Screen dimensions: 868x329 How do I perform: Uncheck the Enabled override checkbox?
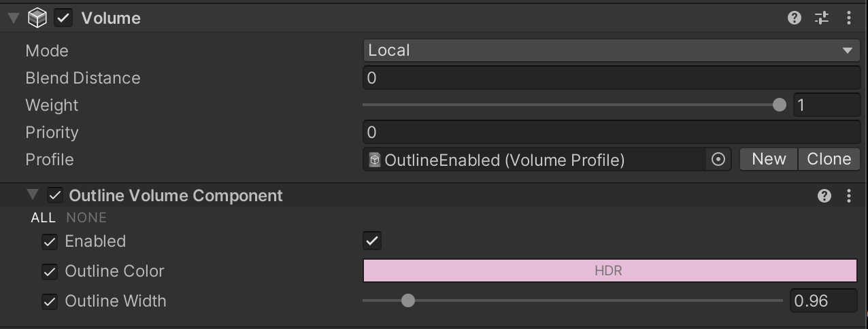(50, 242)
